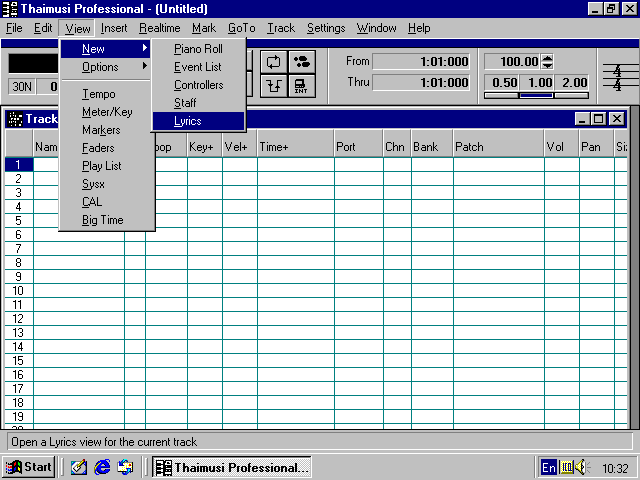Expand the Options submenu
640x480 pixels.
[106, 67]
